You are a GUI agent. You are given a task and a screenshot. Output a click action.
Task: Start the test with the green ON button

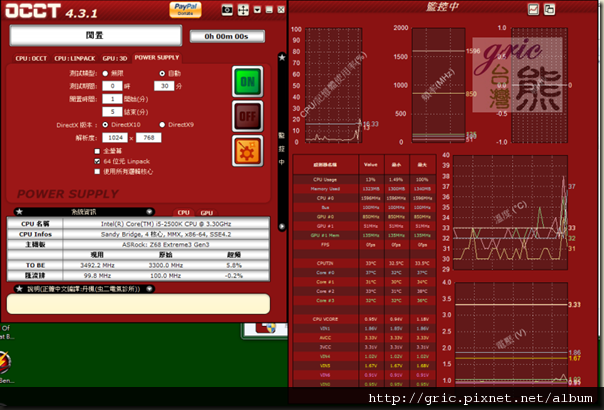(x=248, y=82)
